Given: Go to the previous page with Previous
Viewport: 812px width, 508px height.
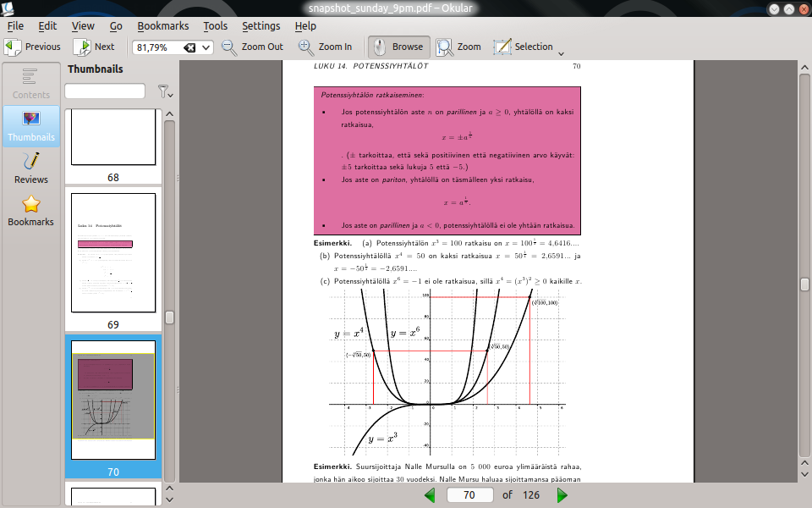Looking at the screenshot, I should pyautogui.click(x=33, y=47).
